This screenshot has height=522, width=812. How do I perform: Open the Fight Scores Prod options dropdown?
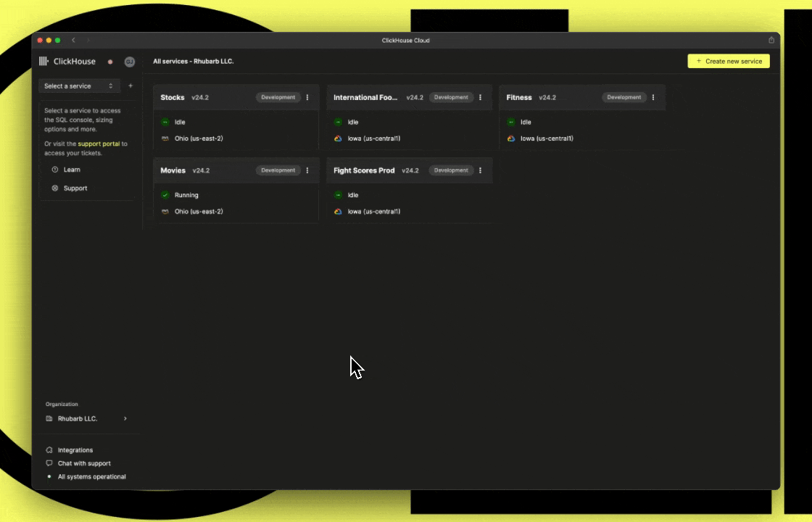480,170
